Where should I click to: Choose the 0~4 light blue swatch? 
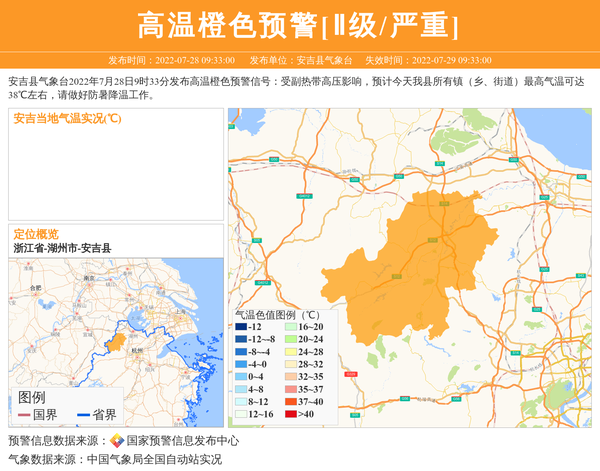240,376
